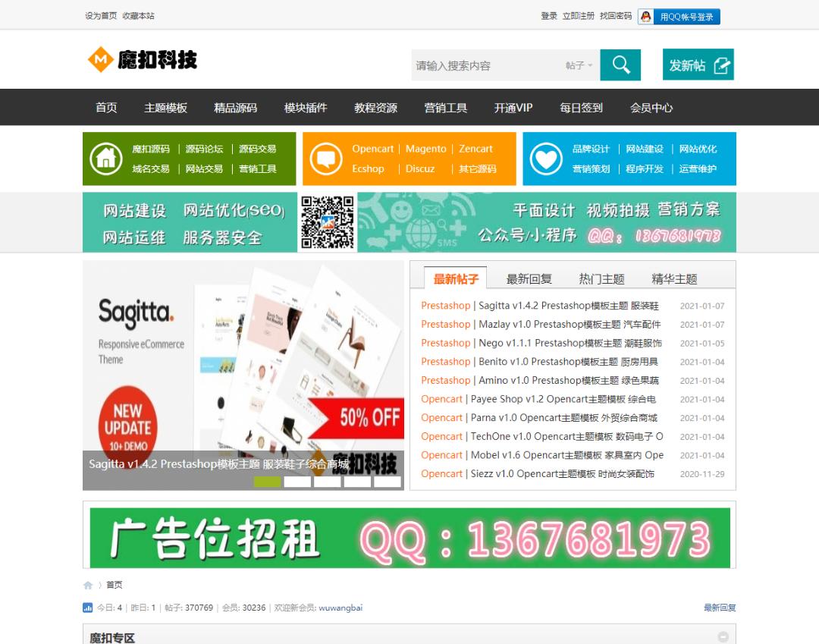Open 营销工具 in the navigation bar
The width and height of the screenshot is (819, 644).
446,108
